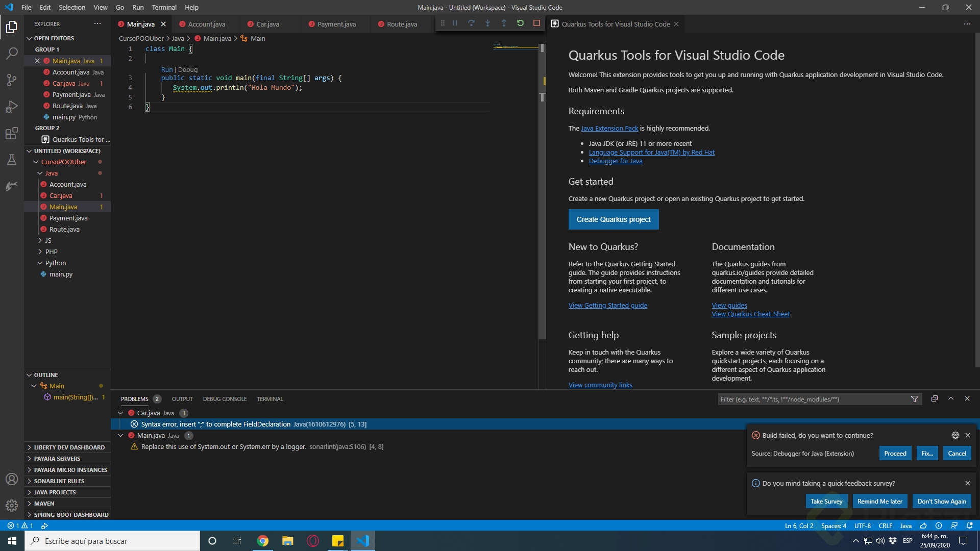Open View Getting Started guide link
This screenshot has width=980, height=551.
coord(608,305)
